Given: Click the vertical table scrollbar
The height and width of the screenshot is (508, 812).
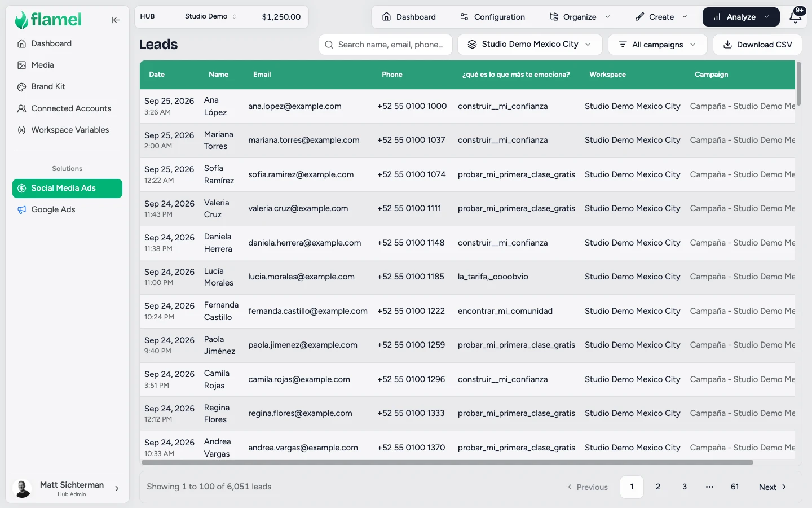Looking at the screenshot, I should coord(798,84).
